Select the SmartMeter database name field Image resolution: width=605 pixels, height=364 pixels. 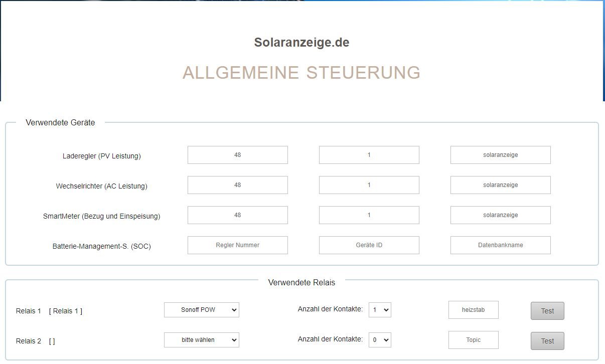pyautogui.click(x=500, y=215)
